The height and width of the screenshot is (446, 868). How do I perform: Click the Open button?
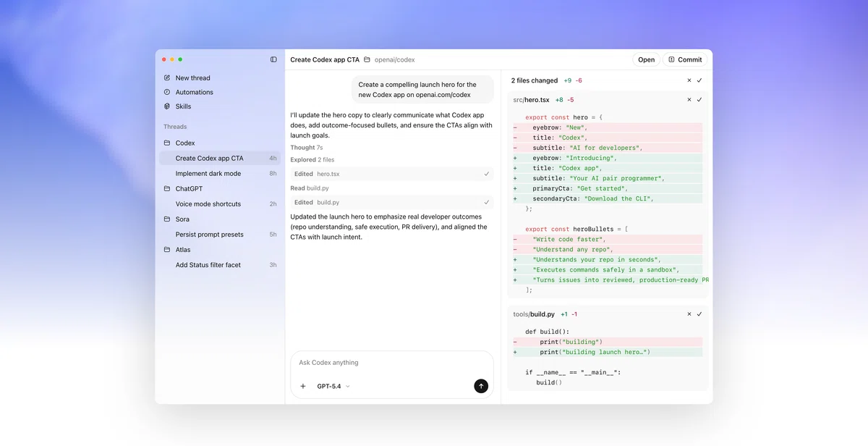pyautogui.click(x=646, y=59)
